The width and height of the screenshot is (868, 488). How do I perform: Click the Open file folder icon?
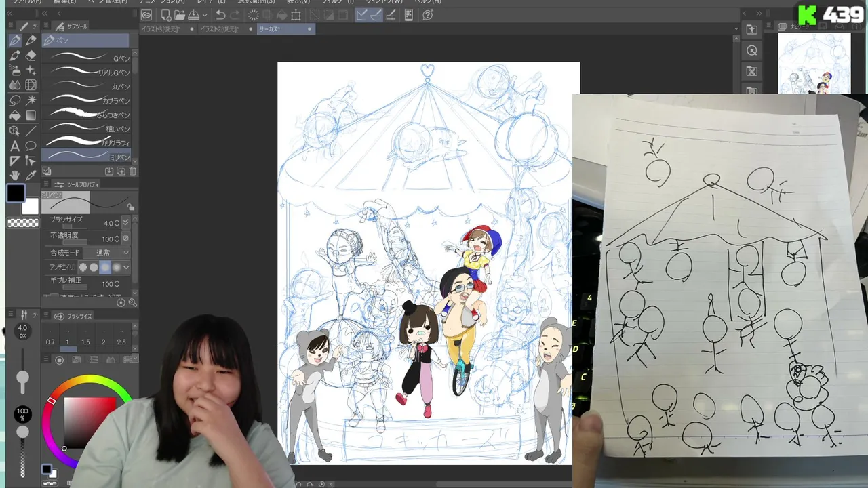tap(180, 15)
